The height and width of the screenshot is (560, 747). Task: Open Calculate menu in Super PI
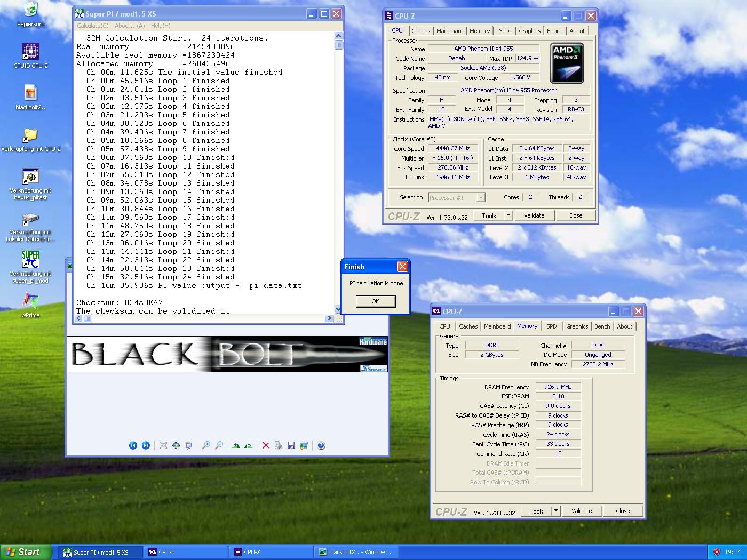pyautogui.click(x=92, y=26)
